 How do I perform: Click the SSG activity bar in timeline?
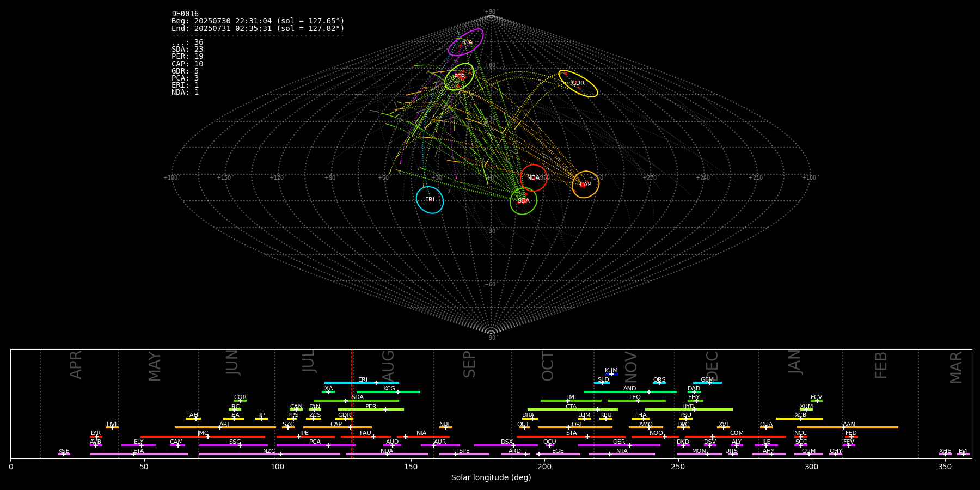click(233, 445)
